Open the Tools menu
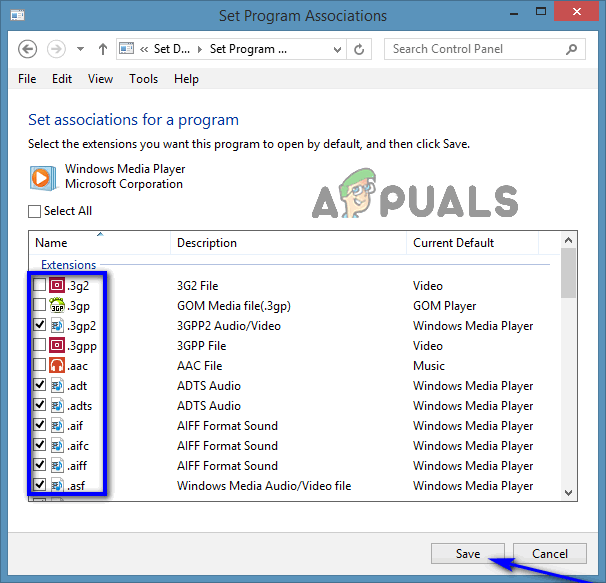The height and width of the screenshot is (583, 606). click(x=143, y=79)
